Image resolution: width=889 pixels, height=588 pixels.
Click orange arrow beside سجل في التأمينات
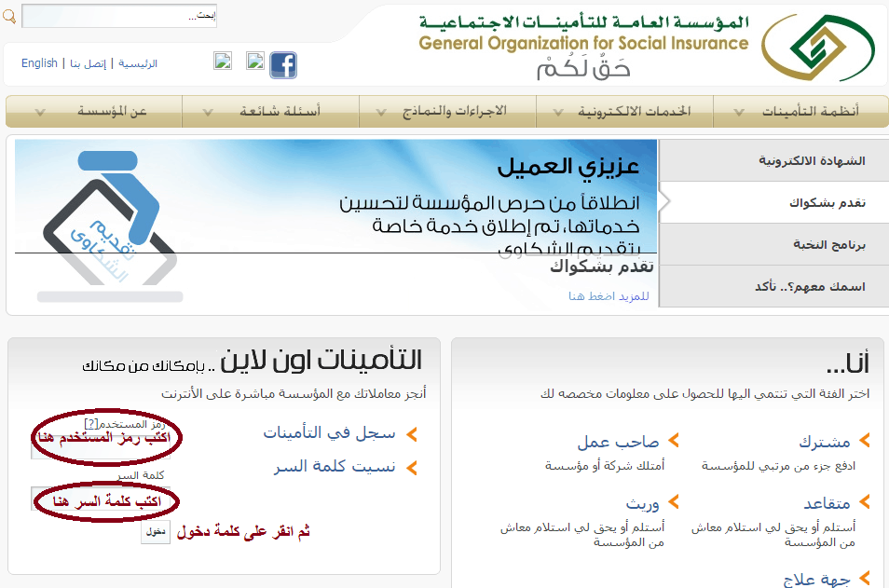411,433
